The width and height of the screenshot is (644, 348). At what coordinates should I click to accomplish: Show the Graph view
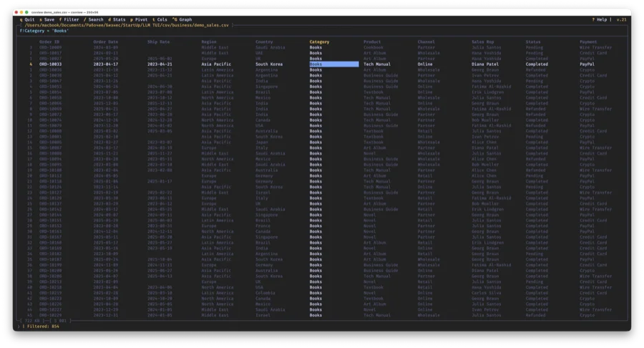(x=182, y=19)
